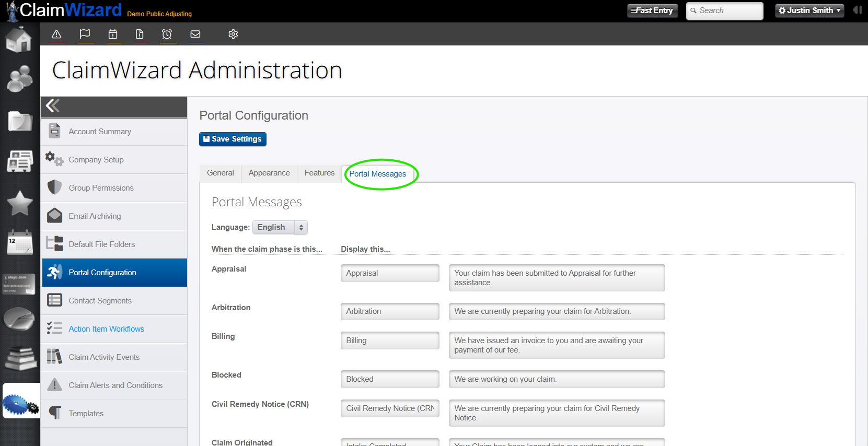Click the 'Blocked' phase label
Viewport: 868px width, 446px height.
click(226, 375)
